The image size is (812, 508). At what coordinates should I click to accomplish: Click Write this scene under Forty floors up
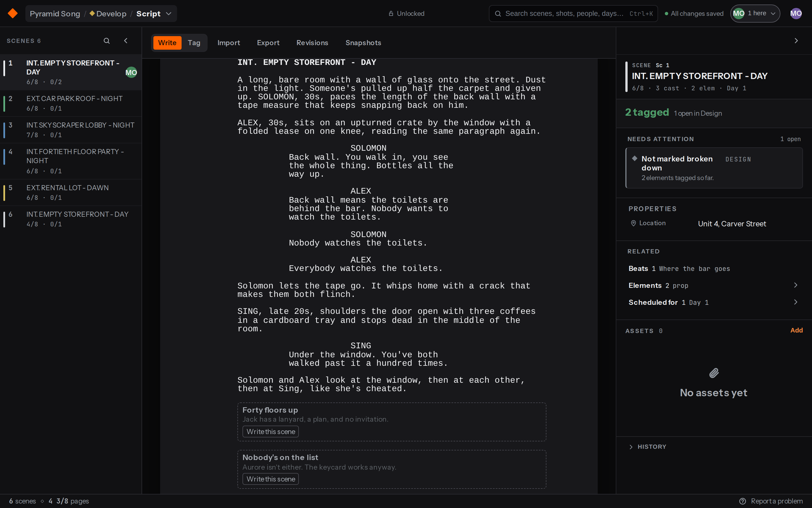point(270,432)
